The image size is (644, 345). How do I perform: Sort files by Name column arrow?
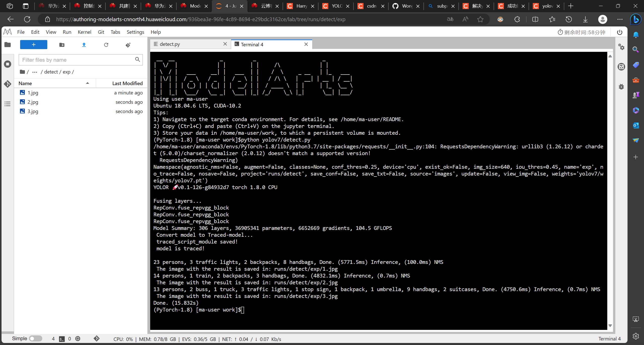pyautogui.click(x=88, y=83)
